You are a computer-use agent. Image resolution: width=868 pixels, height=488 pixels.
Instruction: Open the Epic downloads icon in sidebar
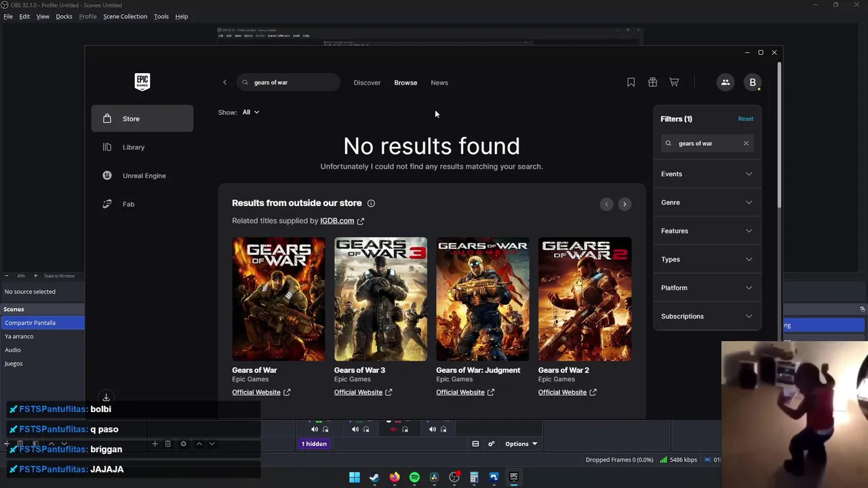coord(106,397)
